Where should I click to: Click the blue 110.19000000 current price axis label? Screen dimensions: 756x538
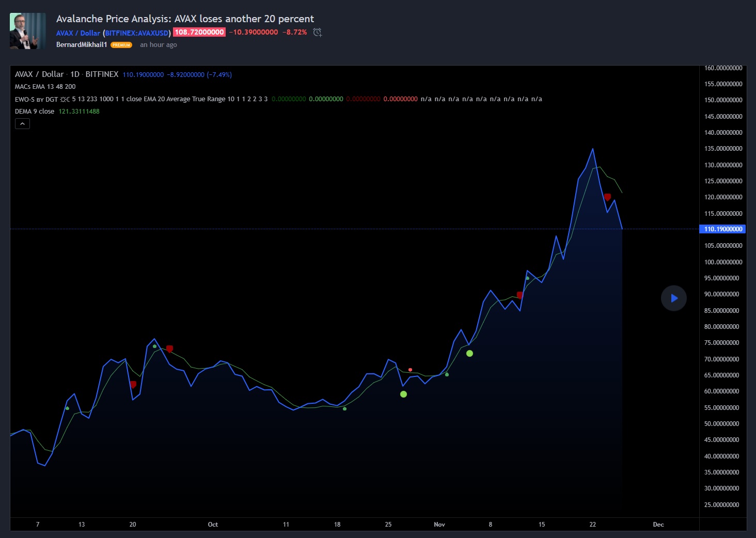point(722,229)
